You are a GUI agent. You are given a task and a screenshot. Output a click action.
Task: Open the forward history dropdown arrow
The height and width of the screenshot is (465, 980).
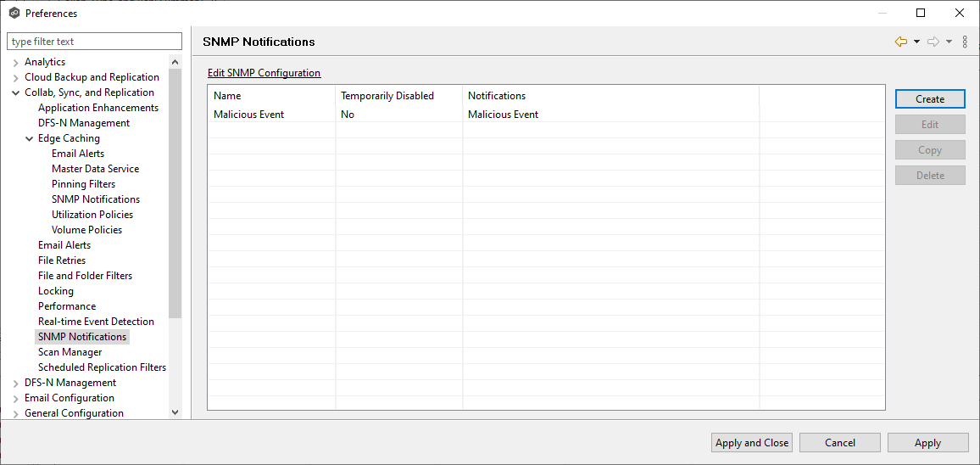point(949,42)
